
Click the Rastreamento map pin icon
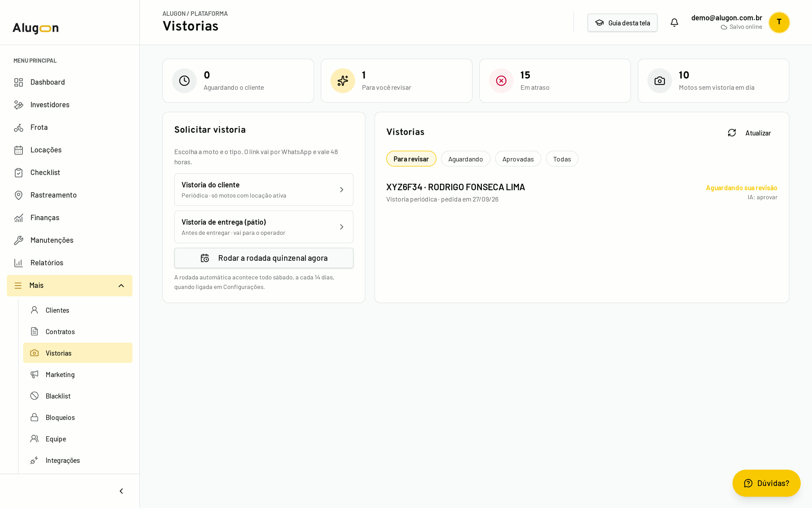tap(18, 195)
